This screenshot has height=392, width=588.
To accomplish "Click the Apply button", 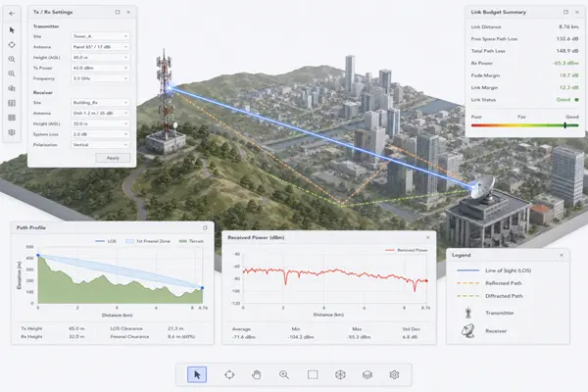I will pos(113,158).
